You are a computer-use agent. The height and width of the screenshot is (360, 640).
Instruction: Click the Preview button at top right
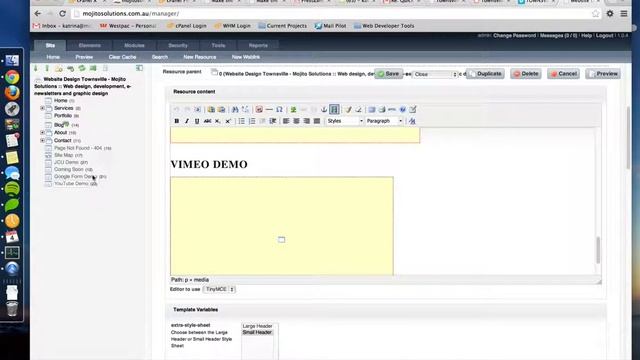pos(603,74)
